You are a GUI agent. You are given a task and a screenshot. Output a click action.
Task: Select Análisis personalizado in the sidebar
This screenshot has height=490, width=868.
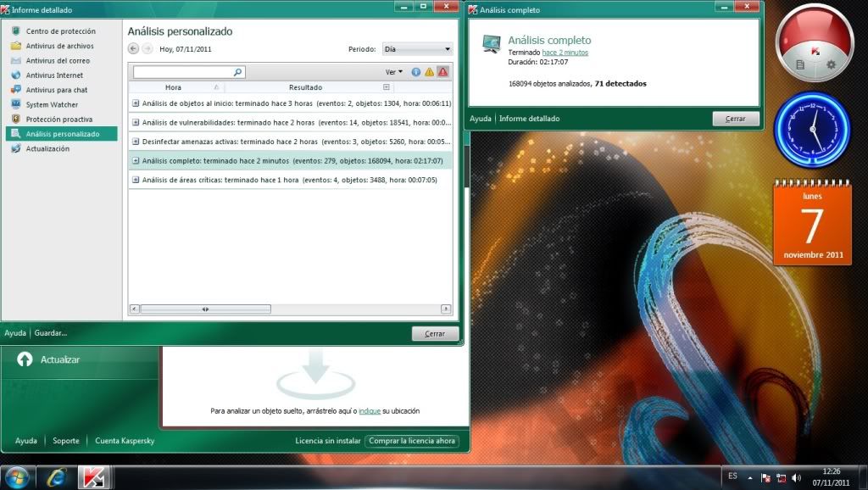pos(61,133)
